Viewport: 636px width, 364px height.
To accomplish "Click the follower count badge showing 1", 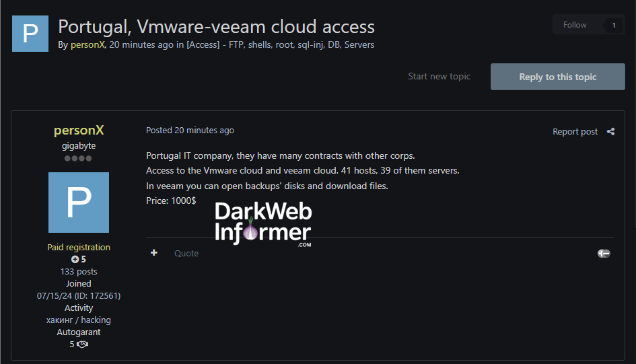I will pyautogui.click(x=613, y=25).
